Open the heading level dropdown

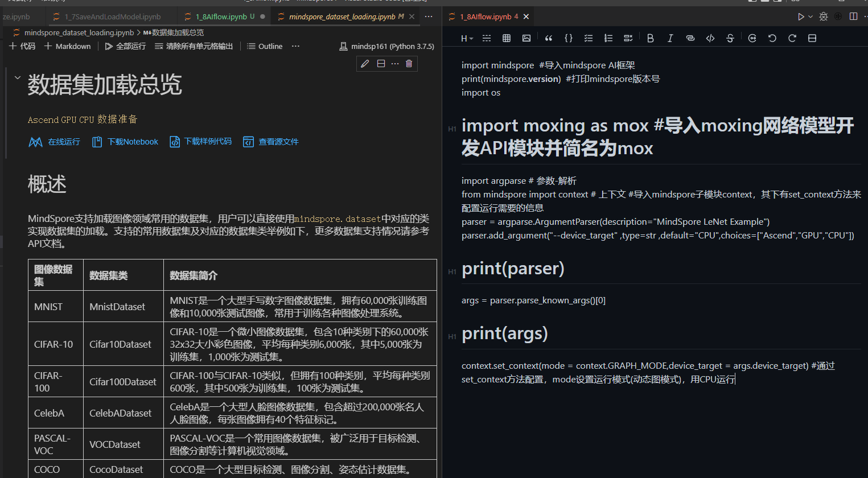(x=466, y=38)
